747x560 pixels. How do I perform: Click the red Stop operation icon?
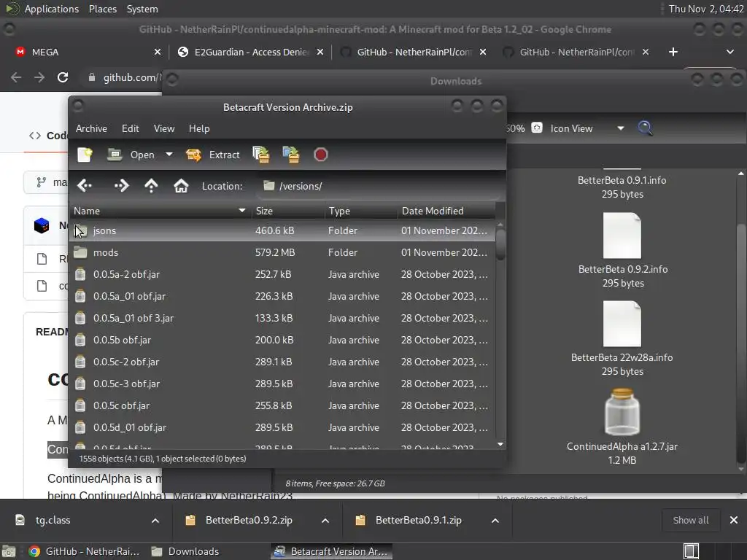(x=321, y=155)
